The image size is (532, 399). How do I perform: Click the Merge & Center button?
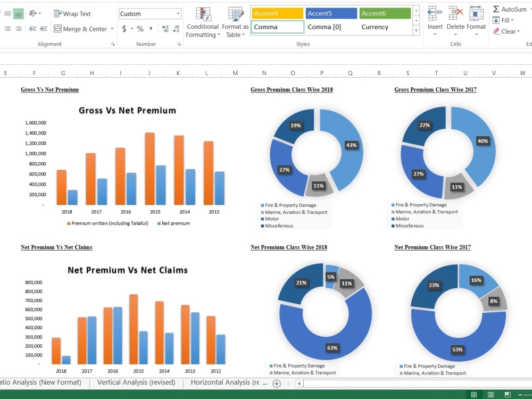click(x=80, y=29)
